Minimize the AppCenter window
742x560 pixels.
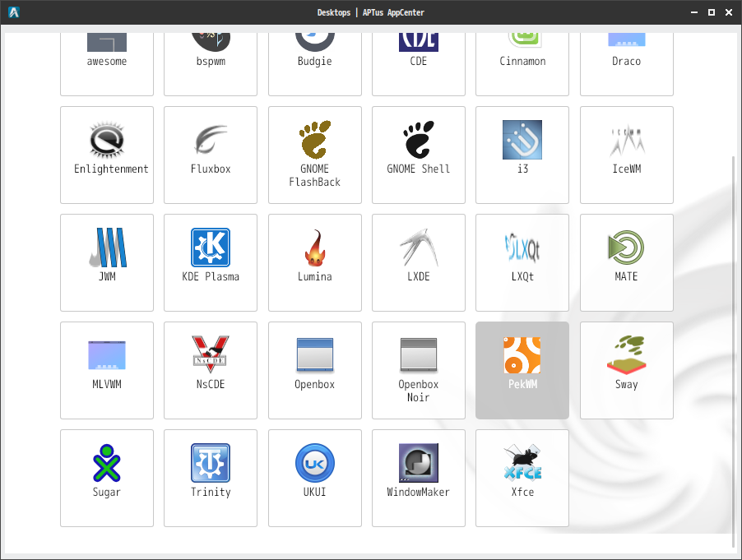(x=694, y=12)
